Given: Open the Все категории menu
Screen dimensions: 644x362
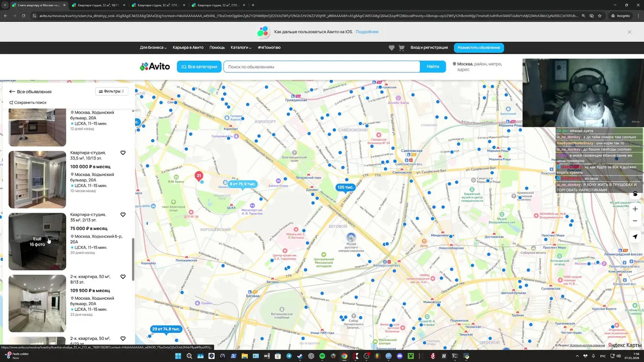Looking at the screenshot, I should coord(199,66).
